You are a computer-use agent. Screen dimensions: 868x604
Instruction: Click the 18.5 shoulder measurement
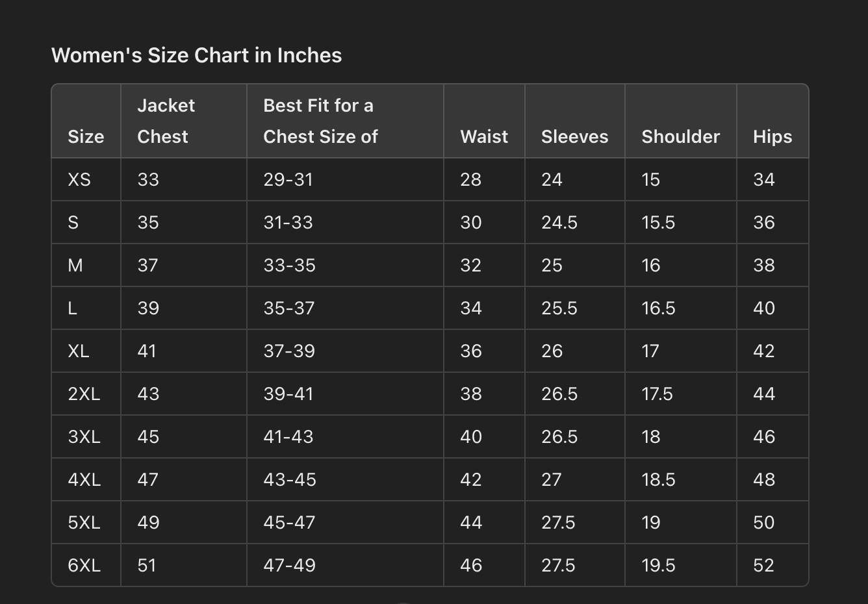658,479
